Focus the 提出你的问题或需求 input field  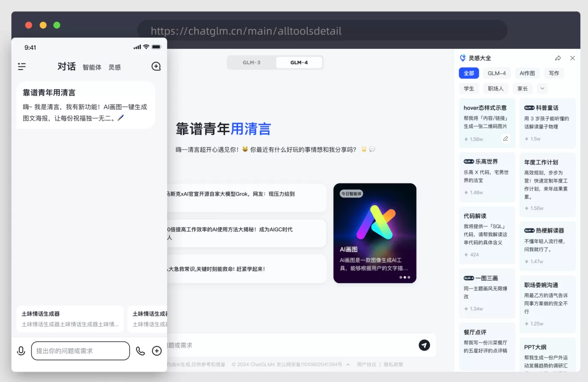[80, 351]
